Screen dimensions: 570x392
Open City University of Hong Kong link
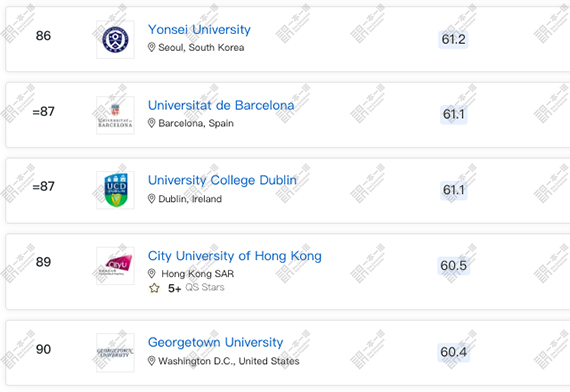tap(234, 256)
